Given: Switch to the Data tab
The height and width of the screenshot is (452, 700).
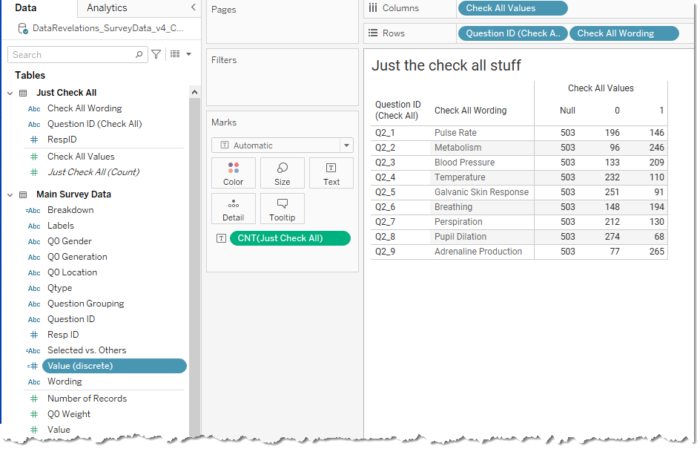Looking at the screenshot, I should tap(25, 8).
